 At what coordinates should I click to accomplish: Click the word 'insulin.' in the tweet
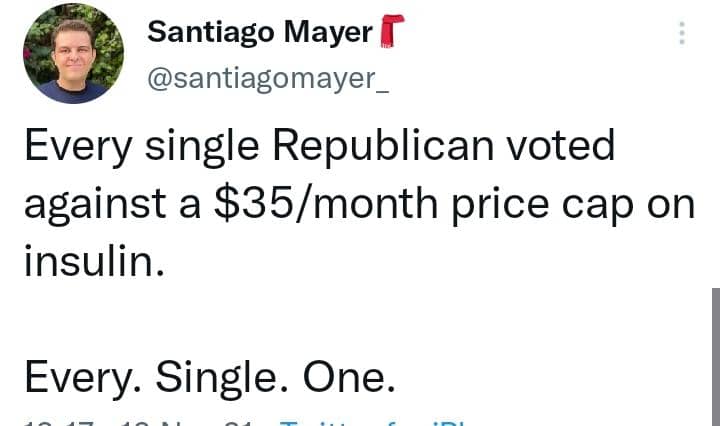click(x=94, y=261)
